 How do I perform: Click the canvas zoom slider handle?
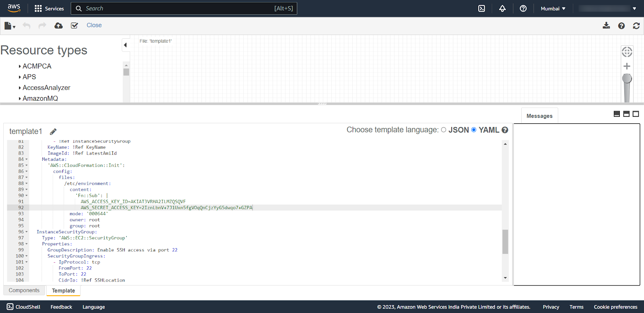[x=627, y=79]
